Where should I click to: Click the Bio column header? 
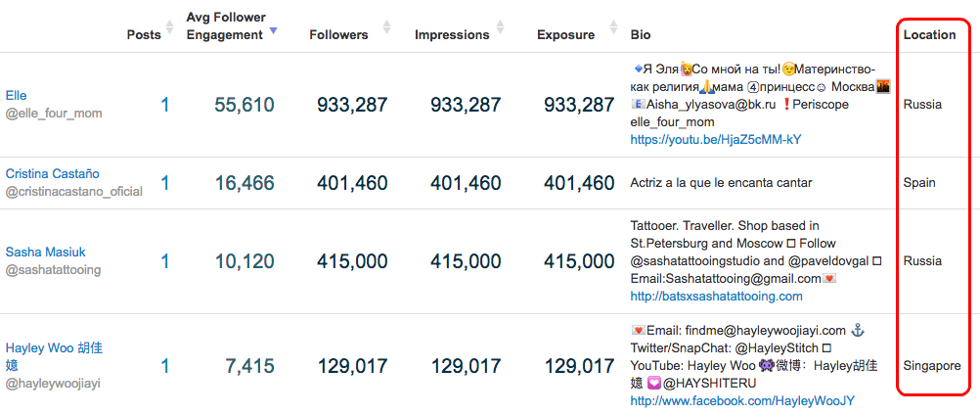(641, 35)
